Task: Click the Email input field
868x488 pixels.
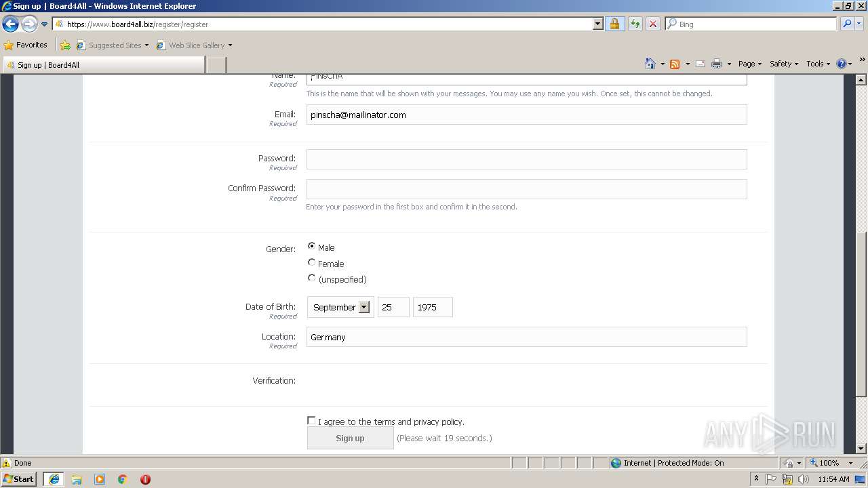Action: tap(526, 115)
